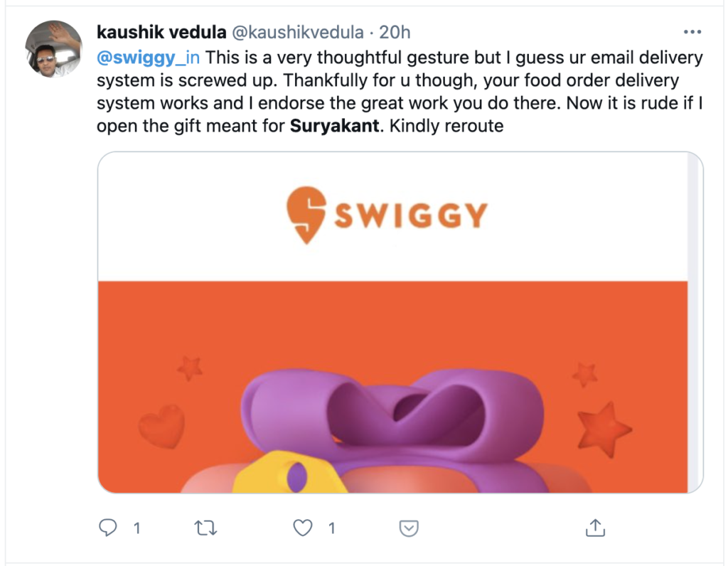Click the bold "Suryakant" text in tweet
The width and height of the screenshot is (728, 566).
tap(325, 127)
